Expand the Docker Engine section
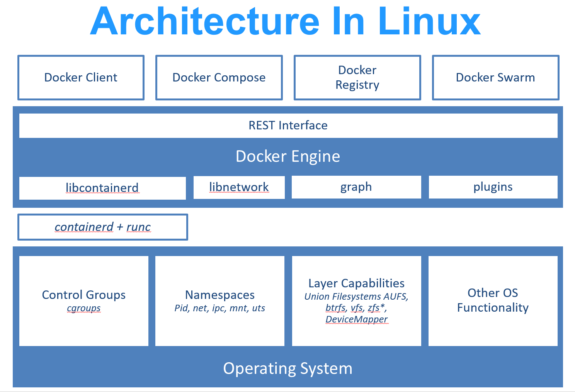 pyautogui.click(x=287, y=156)
